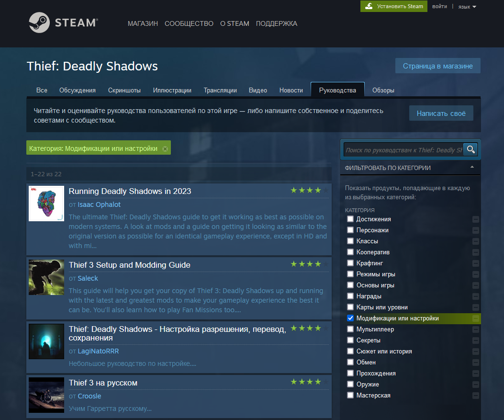Screen dimensions: 504x420
Task: Click exclude button next to Крафтинг
Action: point(476,263)
